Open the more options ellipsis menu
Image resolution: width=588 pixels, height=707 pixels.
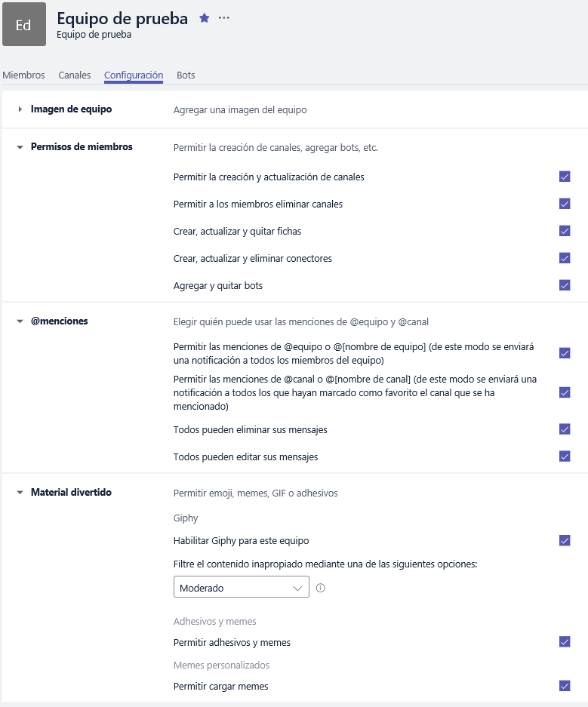(224, 18)
